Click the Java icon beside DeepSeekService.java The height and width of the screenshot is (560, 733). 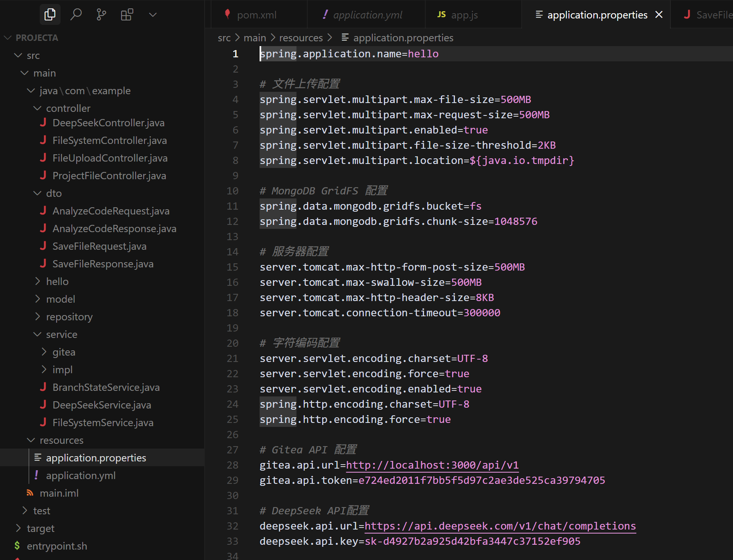coord(43,404)
